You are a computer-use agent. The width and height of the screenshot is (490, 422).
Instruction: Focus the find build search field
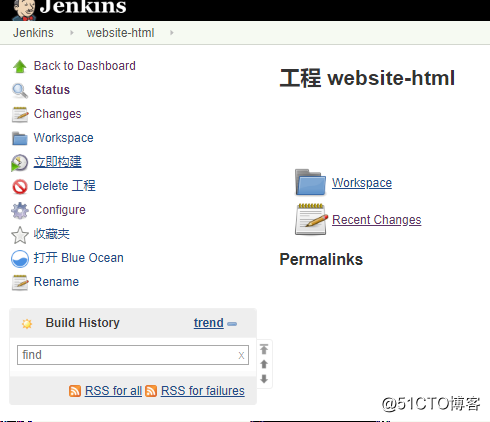click(x=133, y=355)
